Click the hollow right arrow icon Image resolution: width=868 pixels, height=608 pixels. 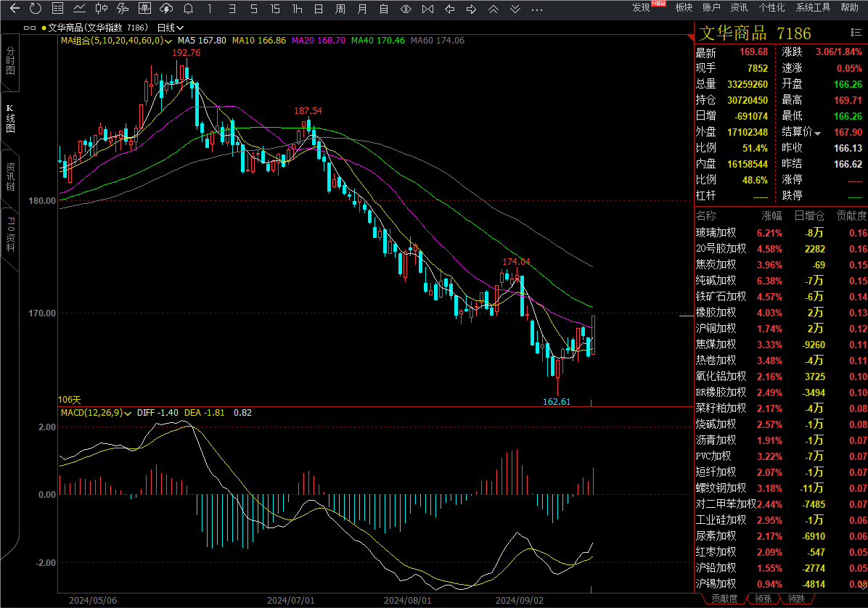tap(471, 9)
